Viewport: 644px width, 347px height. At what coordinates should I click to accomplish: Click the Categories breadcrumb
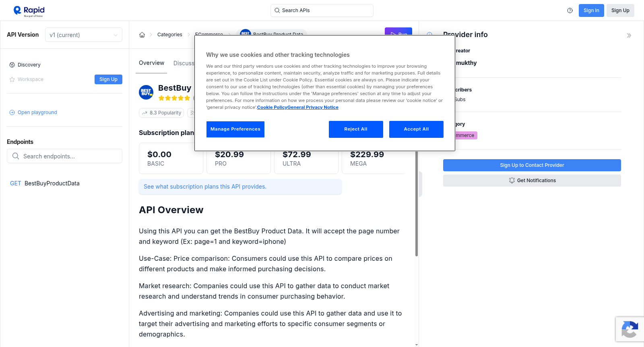click(170, 35)
